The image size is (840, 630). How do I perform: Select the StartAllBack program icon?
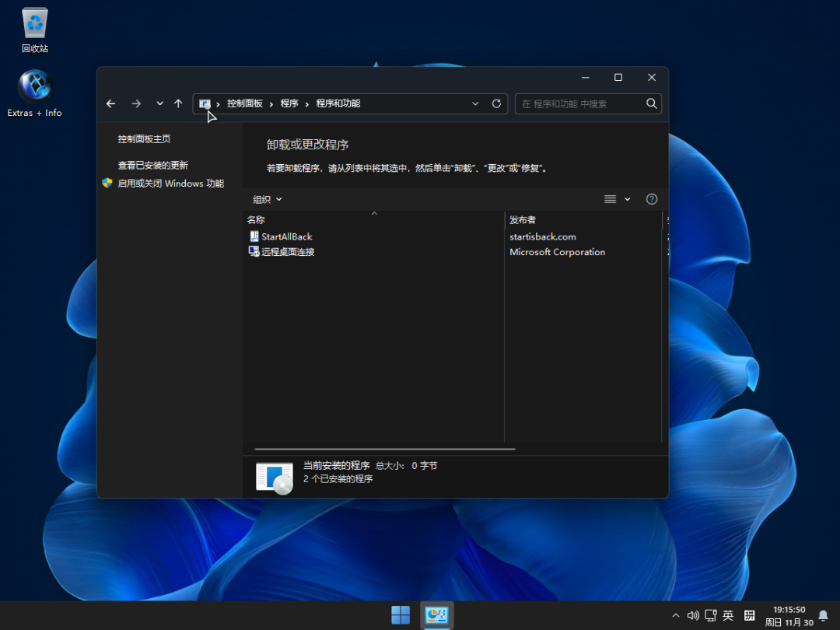254,236
